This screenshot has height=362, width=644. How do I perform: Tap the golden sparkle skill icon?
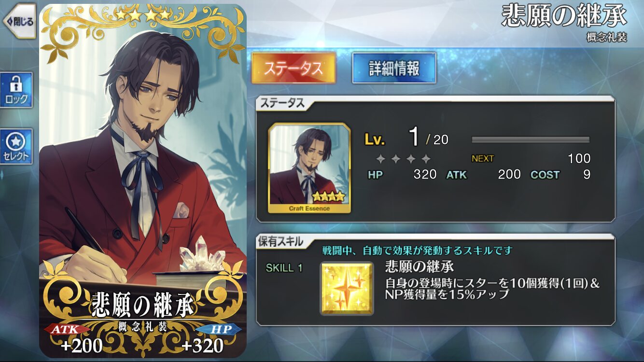347,289
